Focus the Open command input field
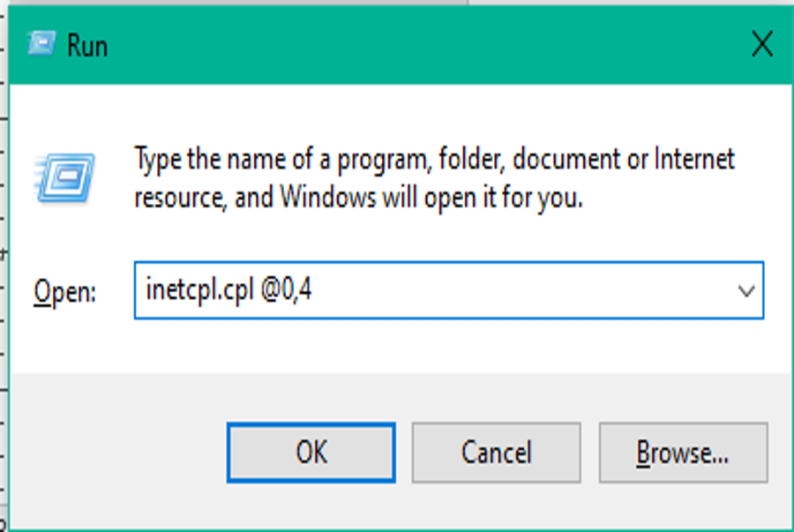 pos(449,290)
